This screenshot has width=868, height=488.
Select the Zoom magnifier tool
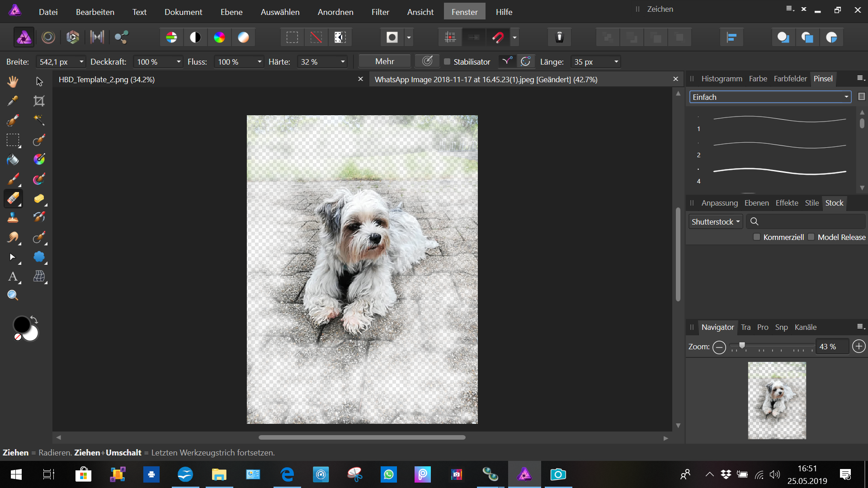[x=13, y=296]
